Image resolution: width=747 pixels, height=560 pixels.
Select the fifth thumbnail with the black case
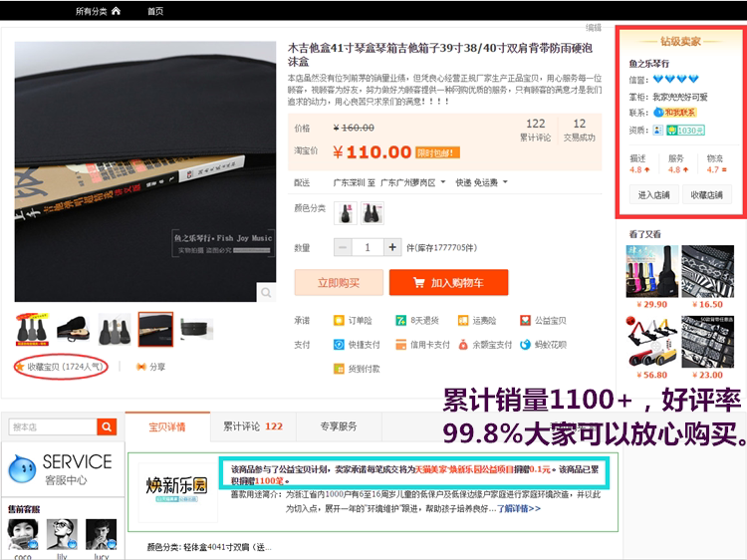pos(197,329)
